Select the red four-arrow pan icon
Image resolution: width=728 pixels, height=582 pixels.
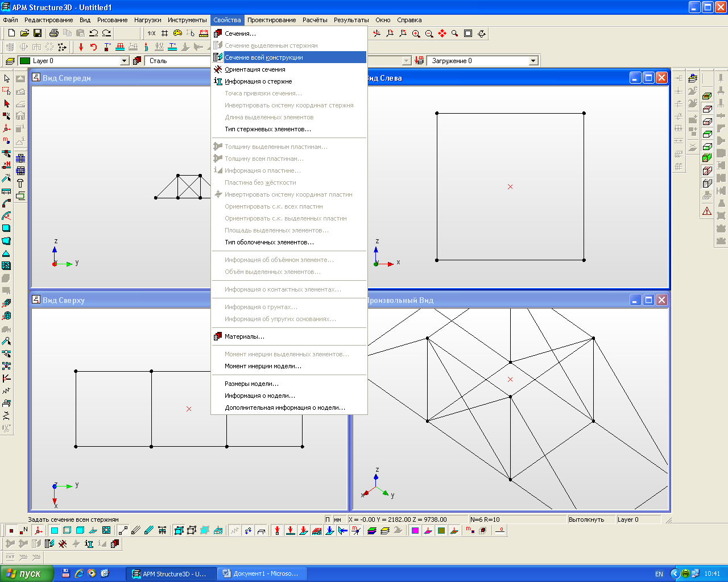pyautogui.click(x=442, y=34)
